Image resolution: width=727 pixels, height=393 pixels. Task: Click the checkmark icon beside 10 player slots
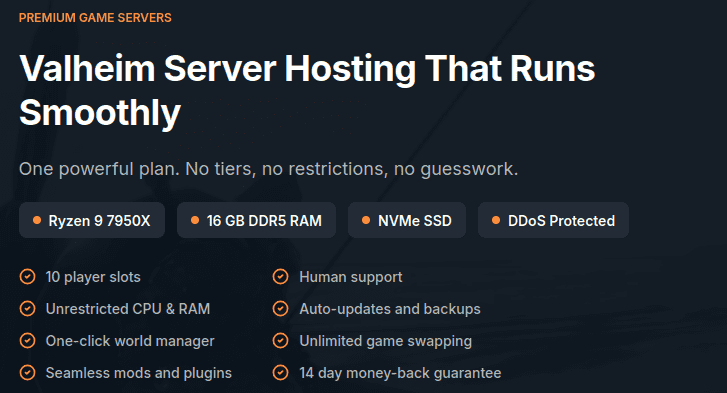coord(27,277)
